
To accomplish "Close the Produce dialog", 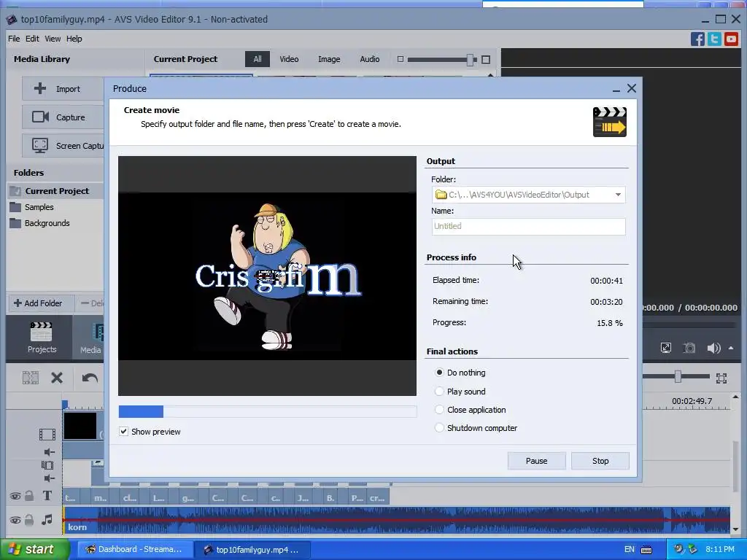I will point(632,88).
